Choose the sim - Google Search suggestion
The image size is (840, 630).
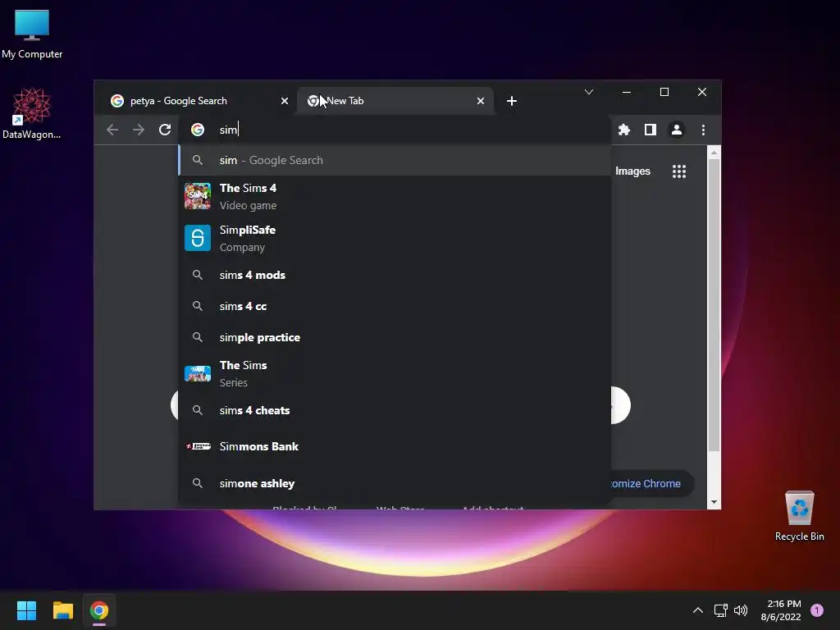click(395, 160)
